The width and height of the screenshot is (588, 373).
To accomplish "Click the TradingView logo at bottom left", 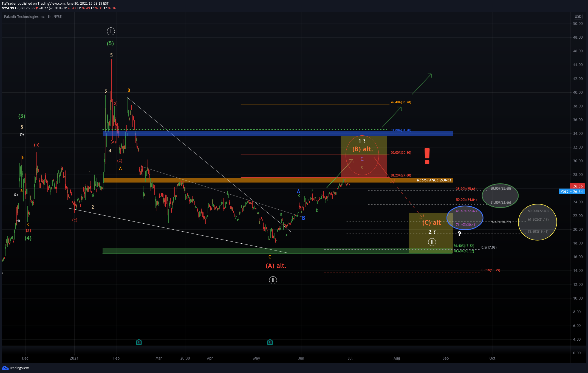I will 15,368.
